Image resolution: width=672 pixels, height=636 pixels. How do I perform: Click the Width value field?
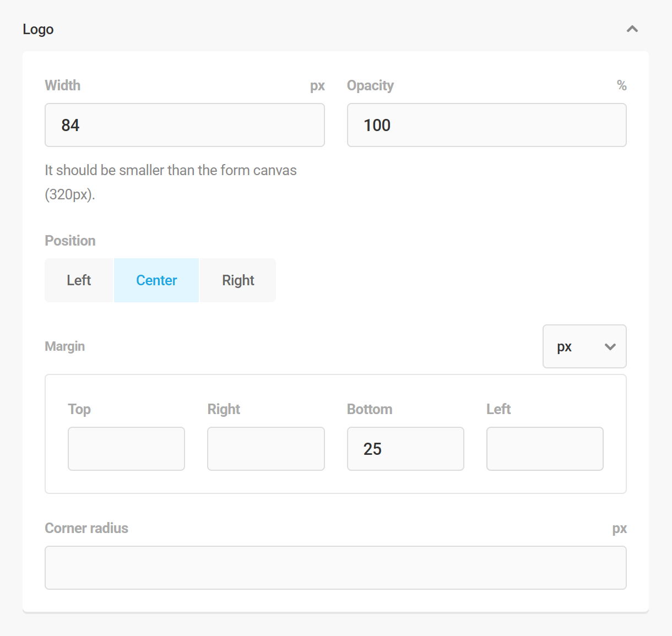[x=185, y=125]
